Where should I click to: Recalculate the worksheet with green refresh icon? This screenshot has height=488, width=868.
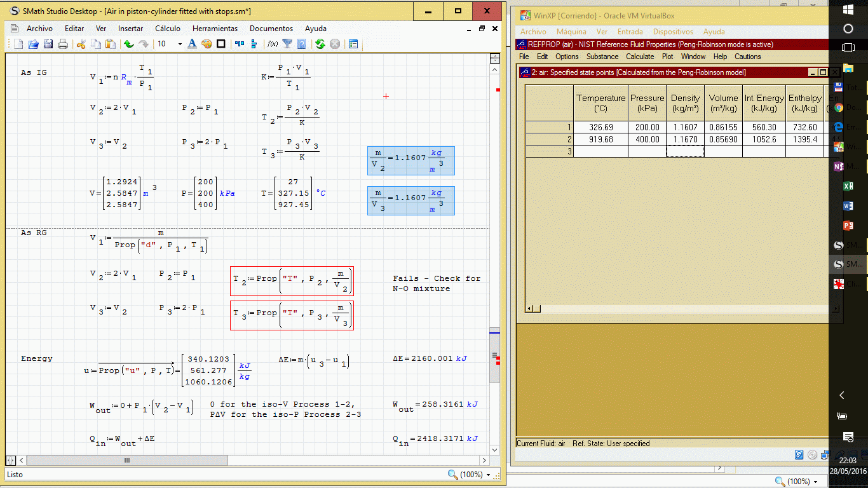[x=320, y=44]
